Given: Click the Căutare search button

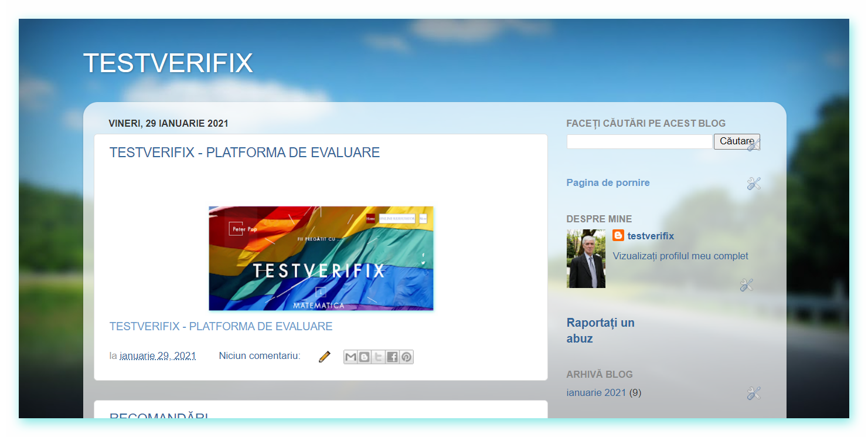Looking at the screenshot, I should click(x=737, y=141).
